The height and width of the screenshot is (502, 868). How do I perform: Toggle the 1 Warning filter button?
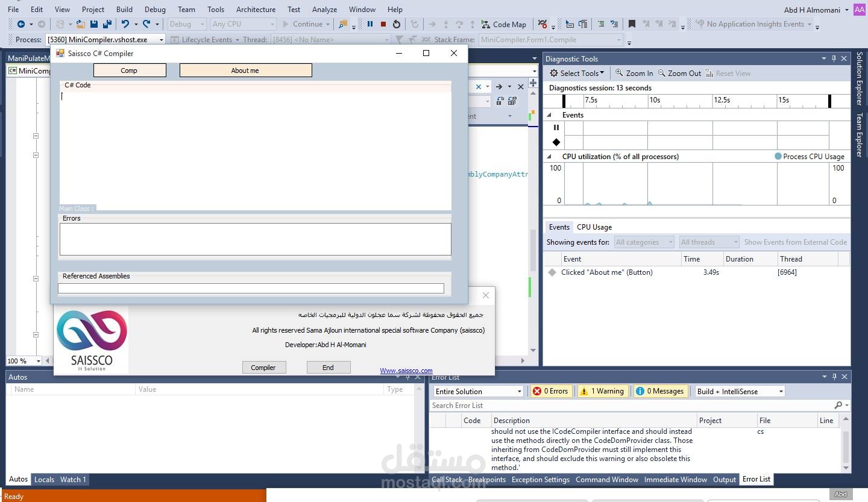tap(602, 391)
